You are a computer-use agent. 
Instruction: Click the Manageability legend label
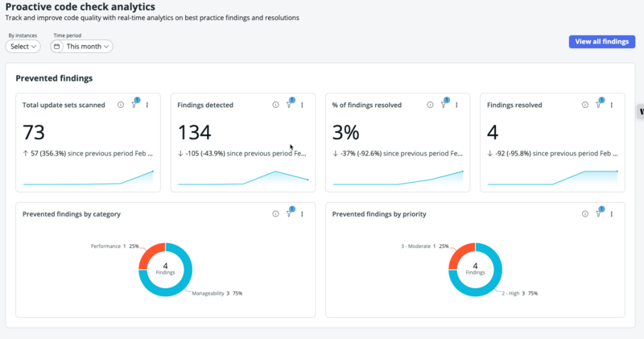coord(208,293)
